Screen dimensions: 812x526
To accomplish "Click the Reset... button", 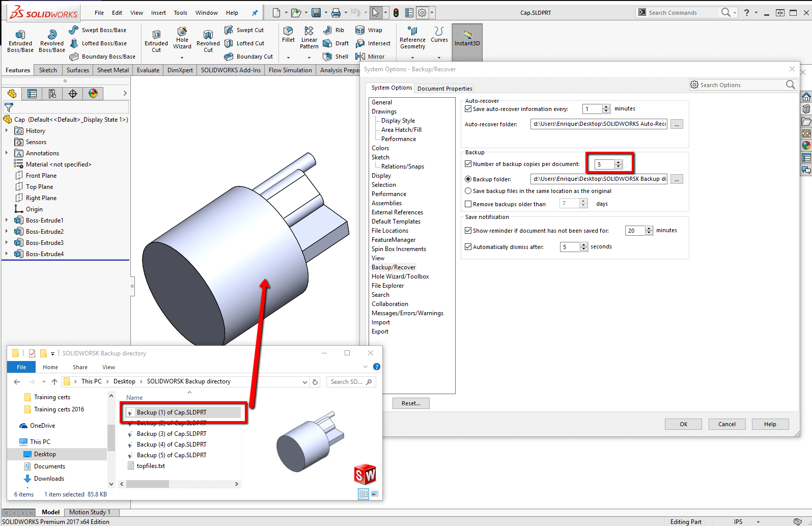I will [x=411, y=403].
